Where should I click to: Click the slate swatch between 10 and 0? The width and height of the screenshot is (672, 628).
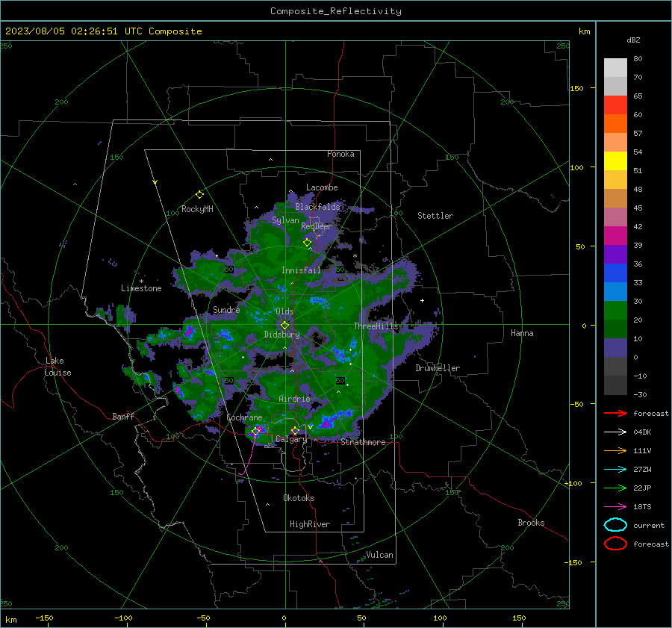615,348
